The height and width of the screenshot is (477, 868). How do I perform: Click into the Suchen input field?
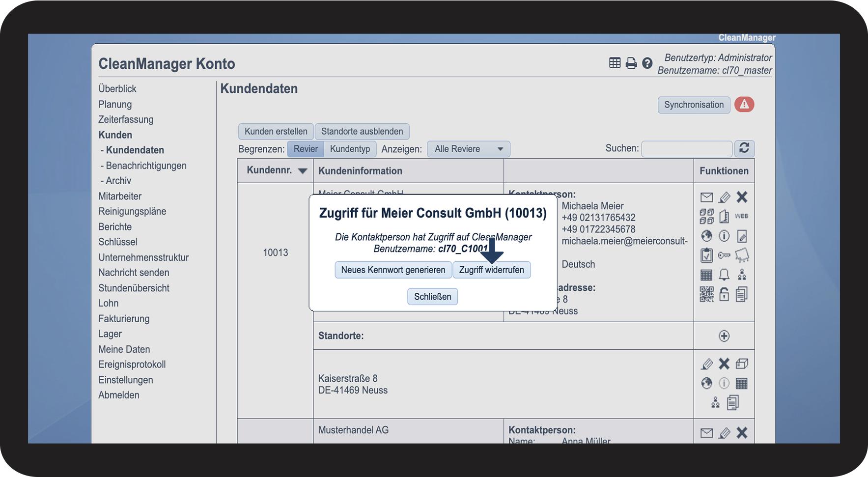686,149
